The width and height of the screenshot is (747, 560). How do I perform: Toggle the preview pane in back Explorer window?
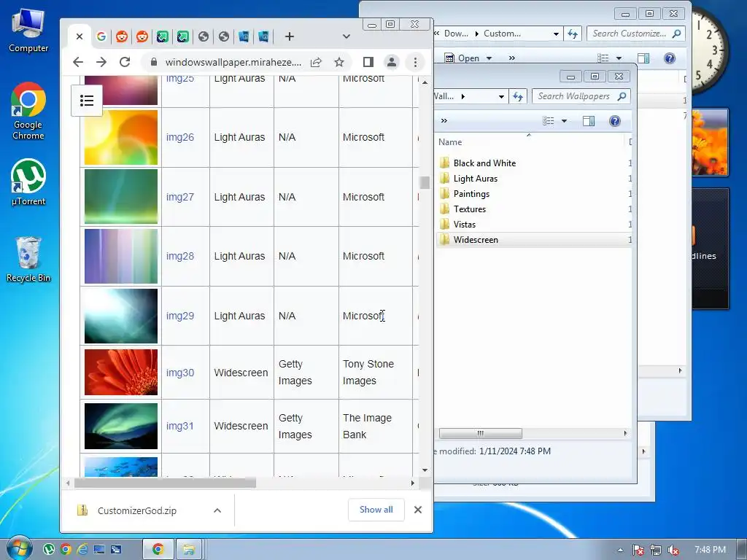point(643,58)
